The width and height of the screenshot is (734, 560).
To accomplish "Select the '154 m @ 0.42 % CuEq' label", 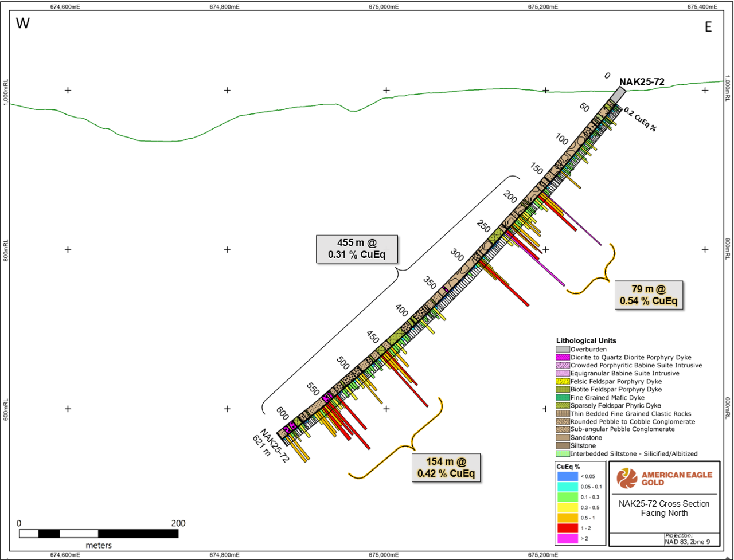I will coord(446,467).
